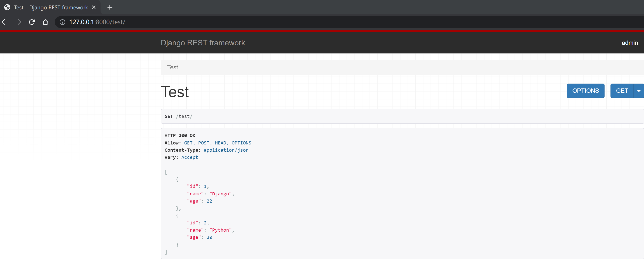Open a new browser tab
644x259 pixels.
click(110, 7)
